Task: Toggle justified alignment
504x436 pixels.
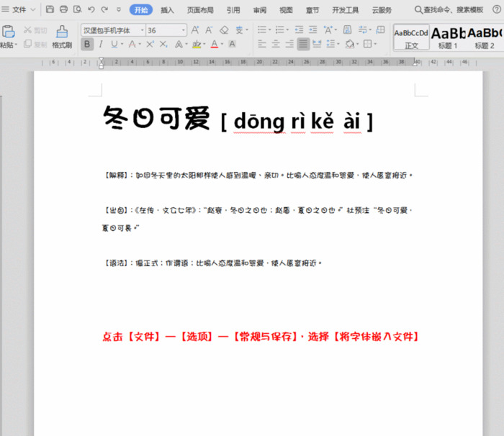Action: point(303,44)
